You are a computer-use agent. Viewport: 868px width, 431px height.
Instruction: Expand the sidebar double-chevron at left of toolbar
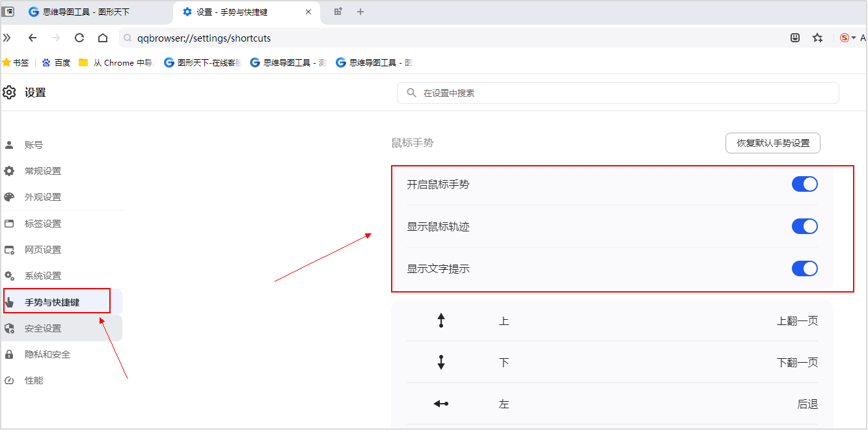point(7,38)
